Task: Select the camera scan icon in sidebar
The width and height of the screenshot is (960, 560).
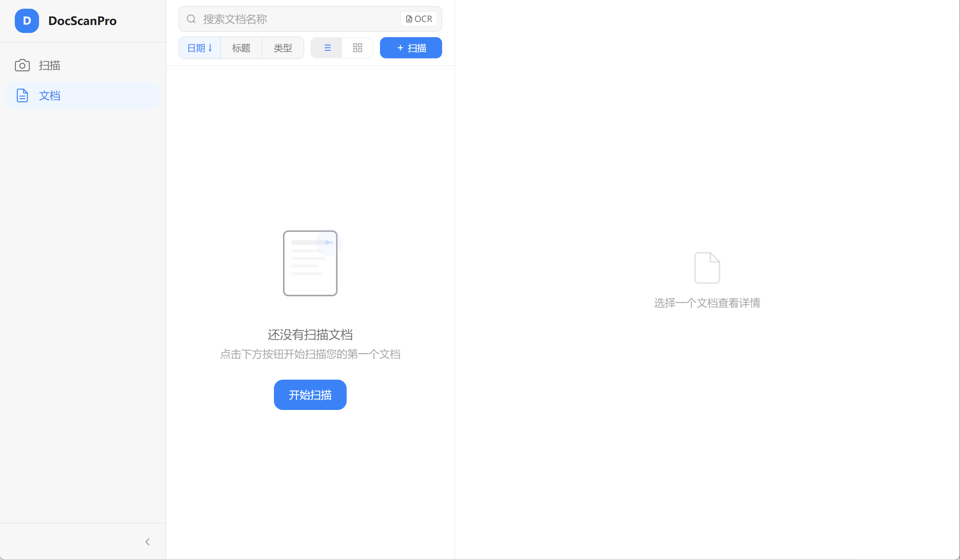Action: tap(22, 65)
